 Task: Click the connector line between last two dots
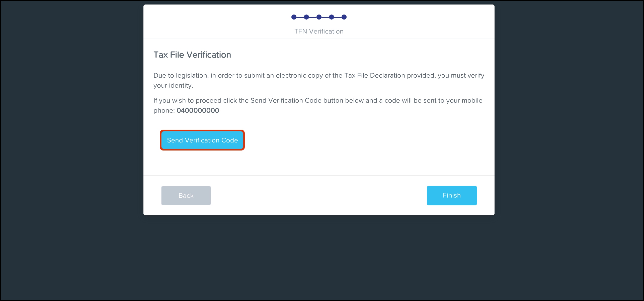pyautogui.click(x=338, y=17)
